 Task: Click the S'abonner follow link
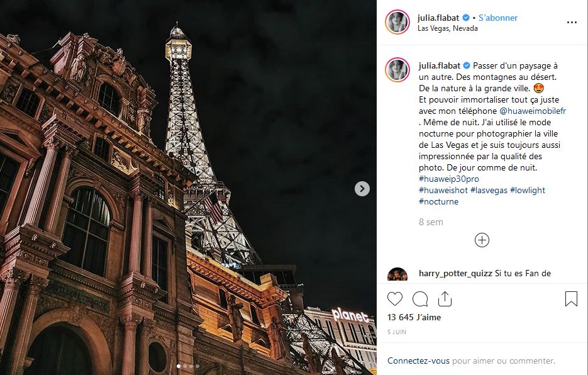pos(498,18)
